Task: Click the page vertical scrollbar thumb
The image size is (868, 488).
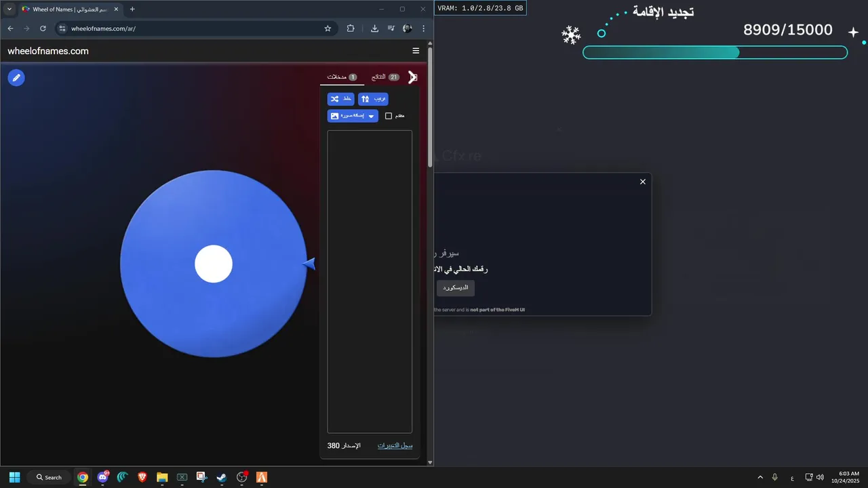Action: (x=430, y=107)
